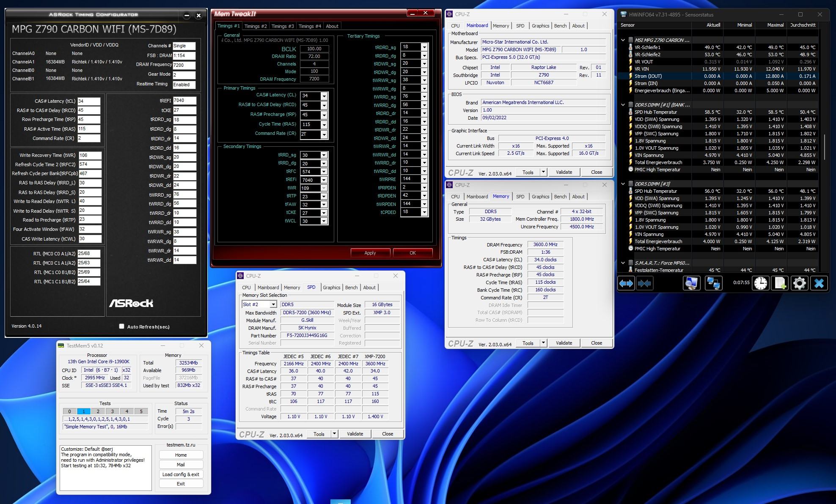
Task: Click HWiNFO collapse-columns inward arrows icon
Action: 644,283
